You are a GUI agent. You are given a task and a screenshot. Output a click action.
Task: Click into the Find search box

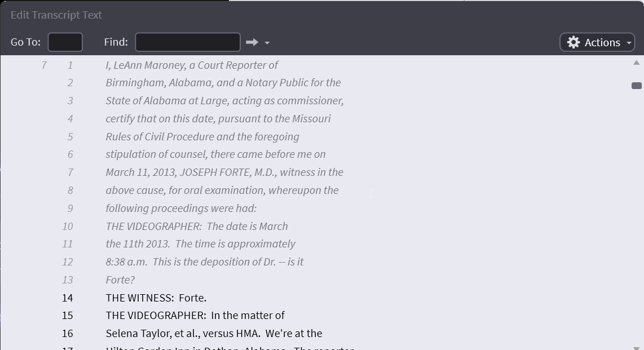(188, 42)
